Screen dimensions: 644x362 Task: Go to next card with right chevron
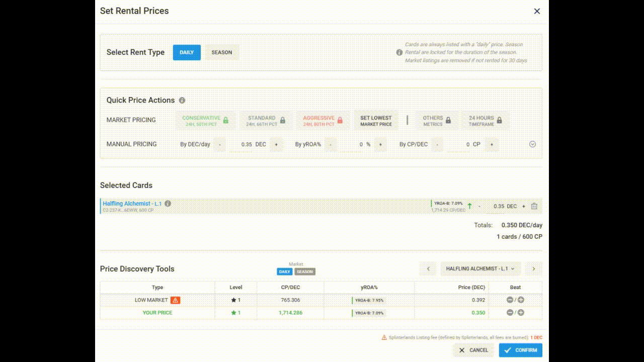[534, 268]
